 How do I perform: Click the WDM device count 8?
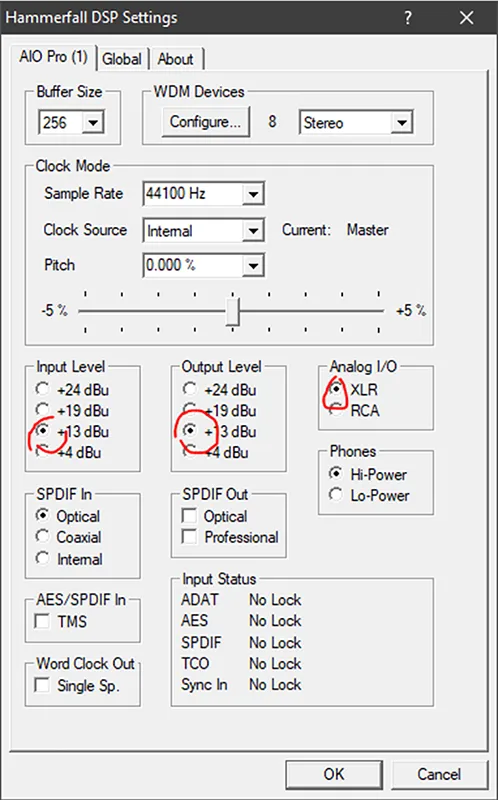point(272,121)
